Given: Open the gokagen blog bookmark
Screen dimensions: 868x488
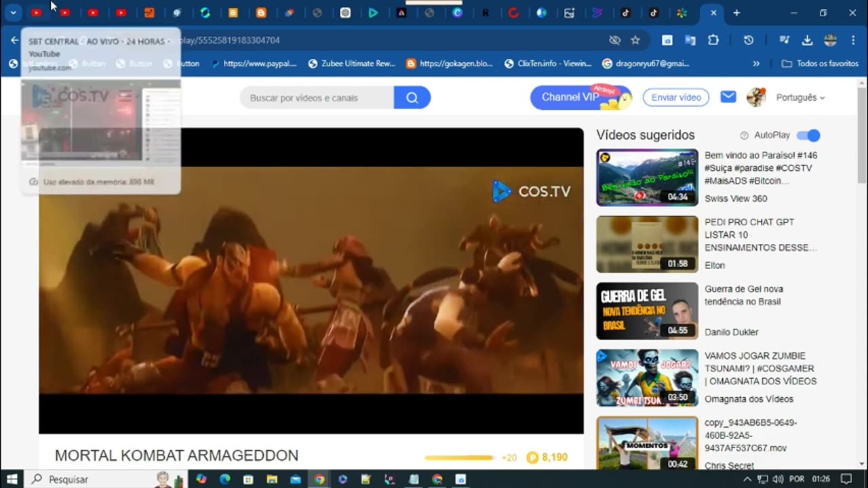Looking at the screenshot, I should point(450,63).
